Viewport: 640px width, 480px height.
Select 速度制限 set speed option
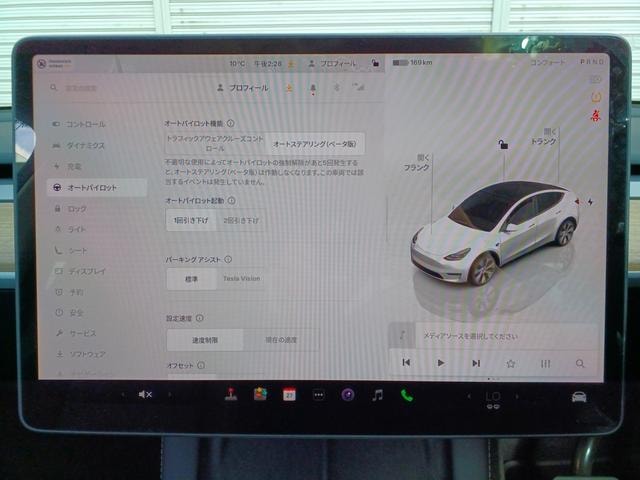[x=205, y=340]
